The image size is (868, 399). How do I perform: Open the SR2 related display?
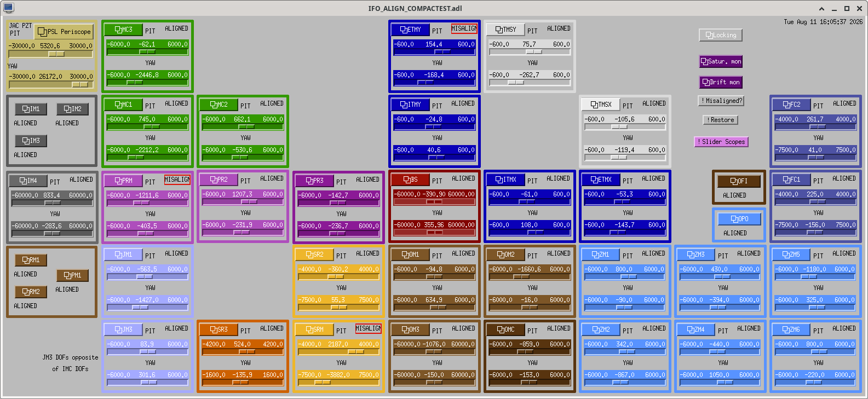pyautogui.click(x=314, y=255)
